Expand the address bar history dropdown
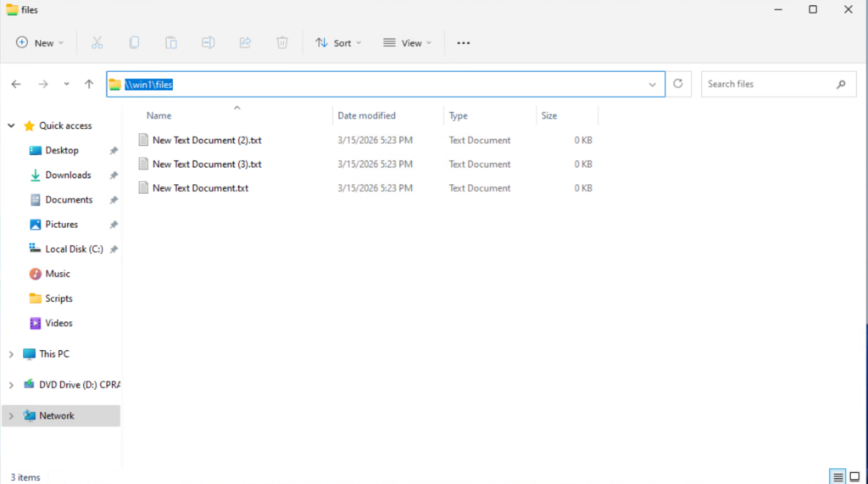Screen dimensions: 868x484 click(x=653, y=85)
